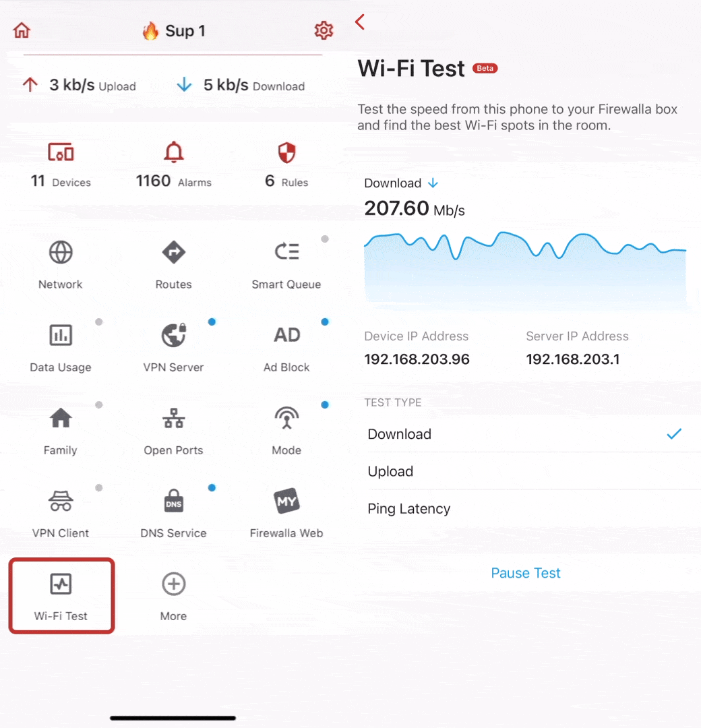Open the VPN Server icon
Viewport: 701px width, 728px height.
tap(174, 335)
